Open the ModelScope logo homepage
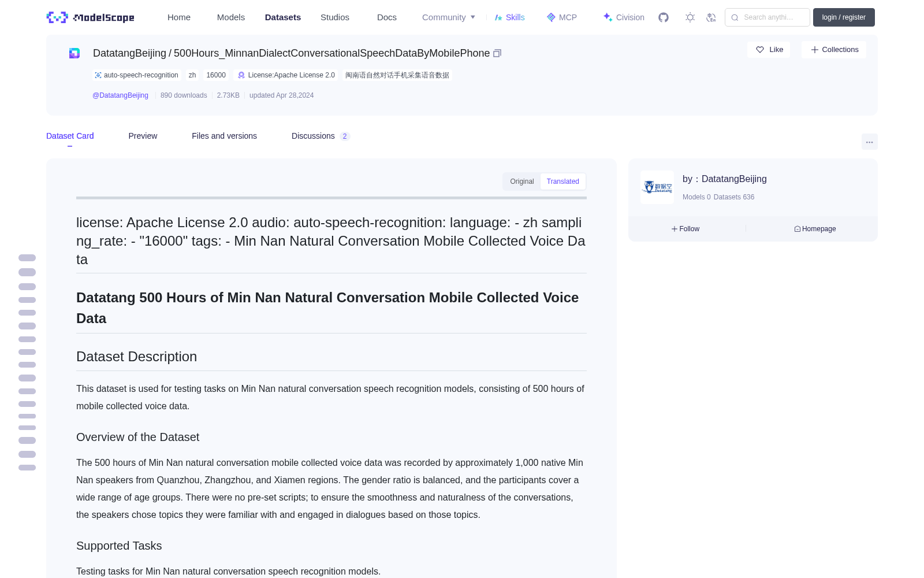 pyautogui.click(x=91, y=17)
